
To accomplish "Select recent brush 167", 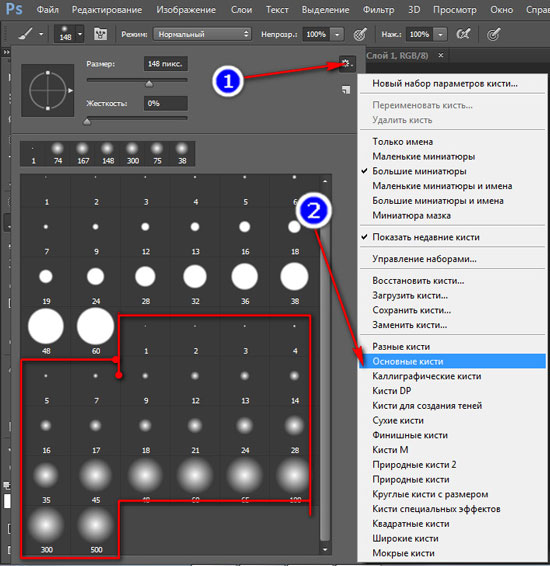I will click(x=83, y=154).
